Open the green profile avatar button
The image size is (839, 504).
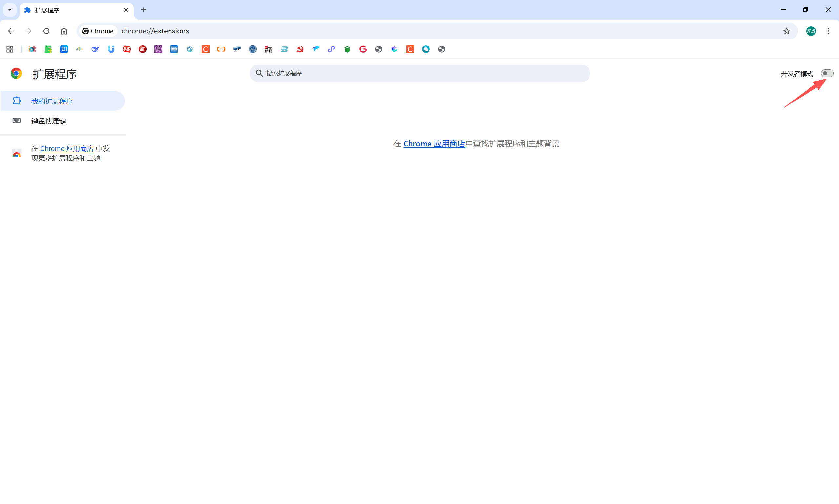pyautogui.click(x=811, y=31)
